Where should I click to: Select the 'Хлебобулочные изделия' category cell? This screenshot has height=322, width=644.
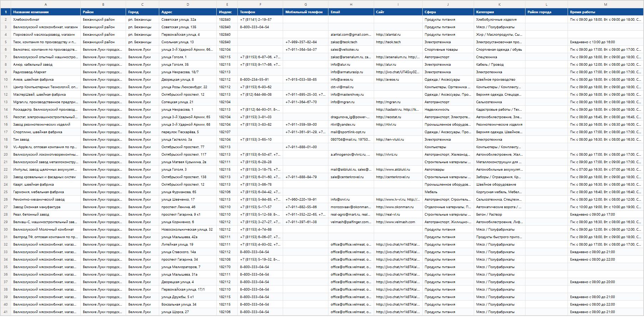(x=499, y=20)
